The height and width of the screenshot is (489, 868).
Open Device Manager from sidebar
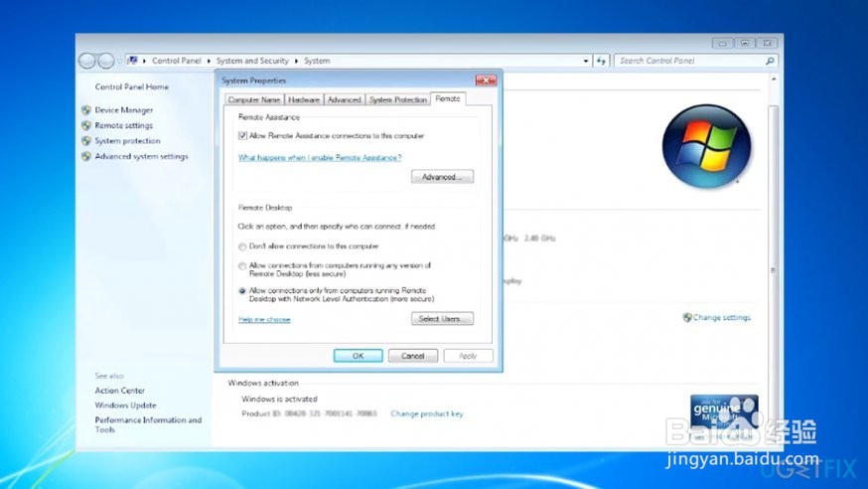tap(124, 110)
